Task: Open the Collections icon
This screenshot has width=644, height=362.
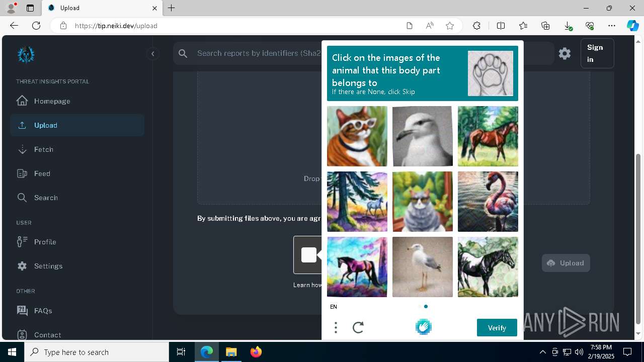Action: 545,26
